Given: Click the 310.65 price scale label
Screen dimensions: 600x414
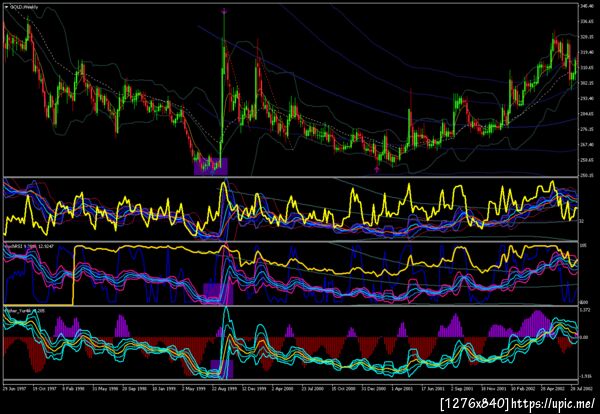Looking at the screenshot, I should tap(589, 67).
